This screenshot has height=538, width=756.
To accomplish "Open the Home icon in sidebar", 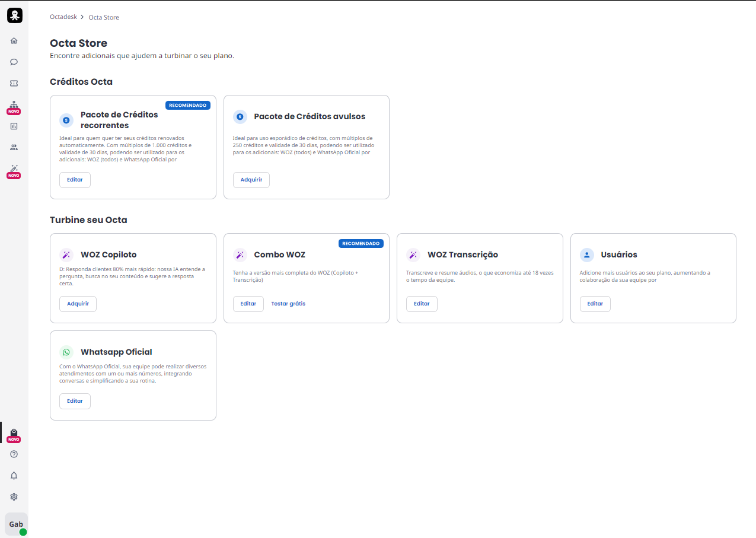I will click(x=14, y=40).
